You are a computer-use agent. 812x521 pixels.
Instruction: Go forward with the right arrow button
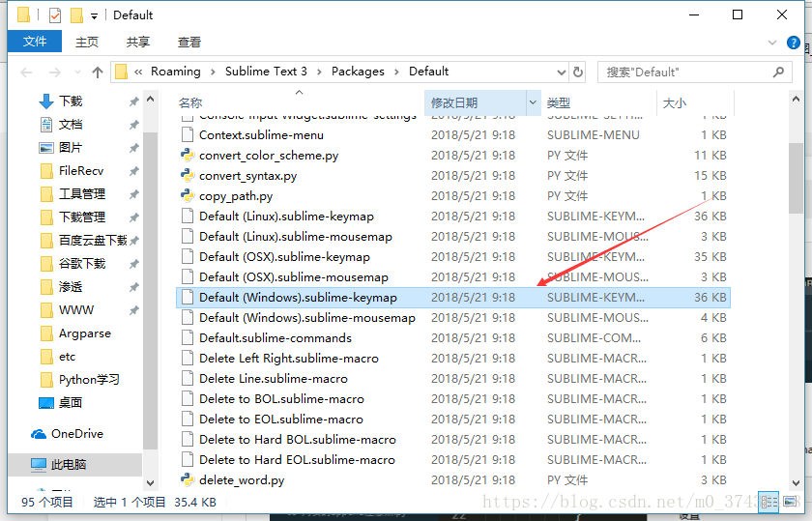(x=54, y=72)
